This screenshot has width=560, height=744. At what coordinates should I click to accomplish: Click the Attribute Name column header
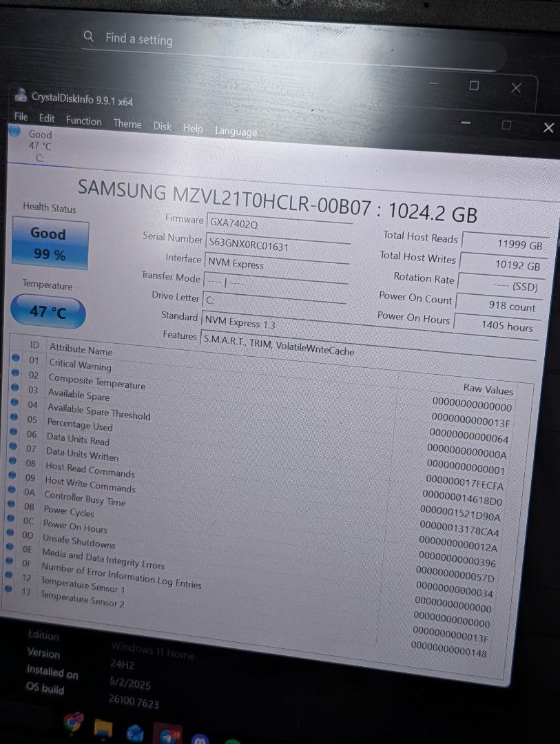point(81,350)
